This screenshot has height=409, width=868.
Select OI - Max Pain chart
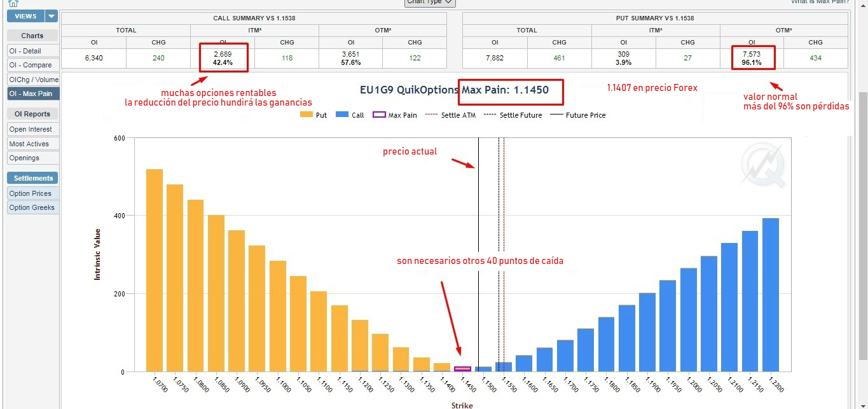point(33,94)
